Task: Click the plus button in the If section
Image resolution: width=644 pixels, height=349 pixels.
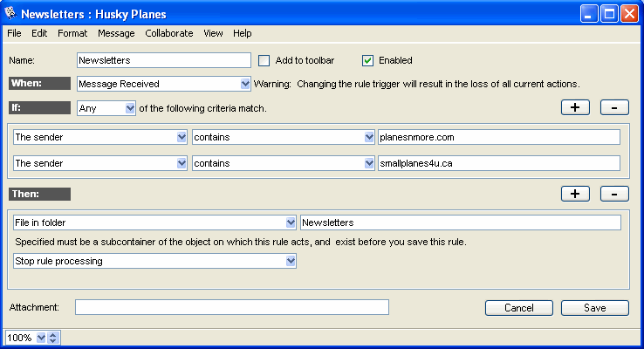Action: tap(574, 108)
